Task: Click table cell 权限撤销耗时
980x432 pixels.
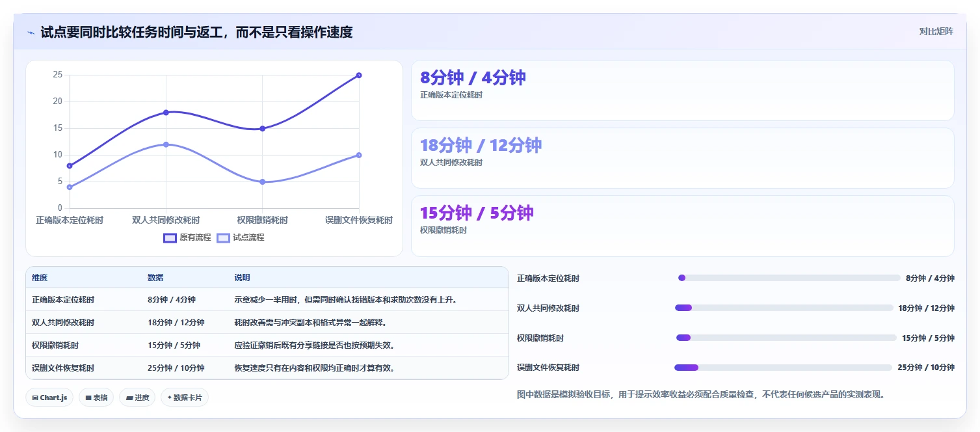Action: click(55, 345)
